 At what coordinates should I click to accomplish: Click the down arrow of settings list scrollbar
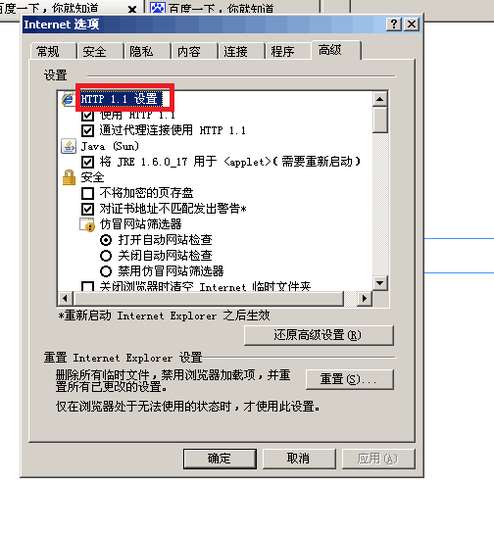click(x=380, y=283)
